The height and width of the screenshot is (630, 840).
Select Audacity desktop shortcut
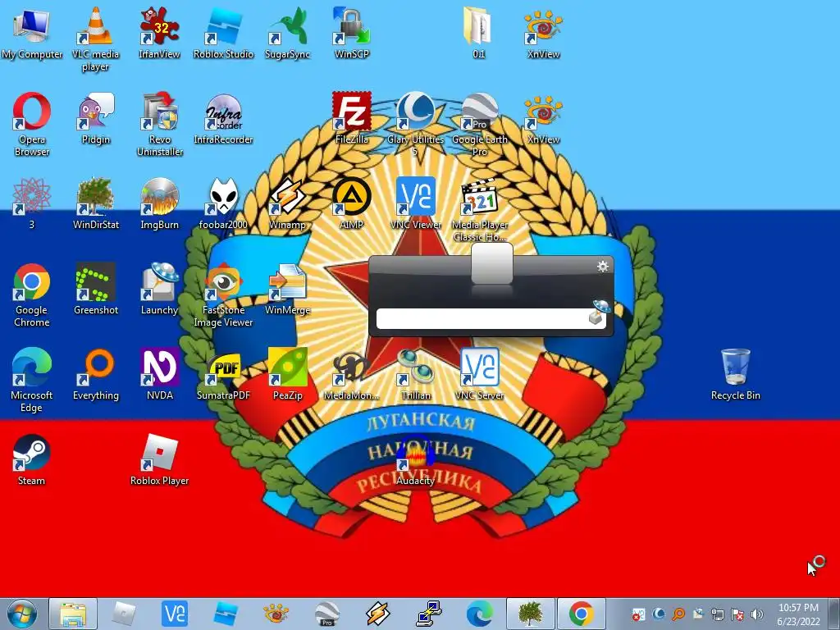coord(415,459)
